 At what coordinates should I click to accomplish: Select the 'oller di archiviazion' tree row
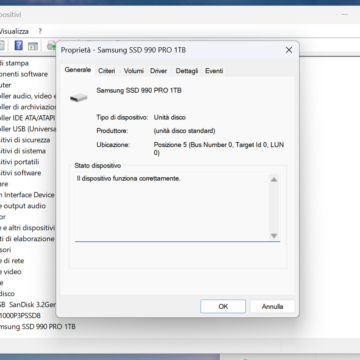point(28,107)
